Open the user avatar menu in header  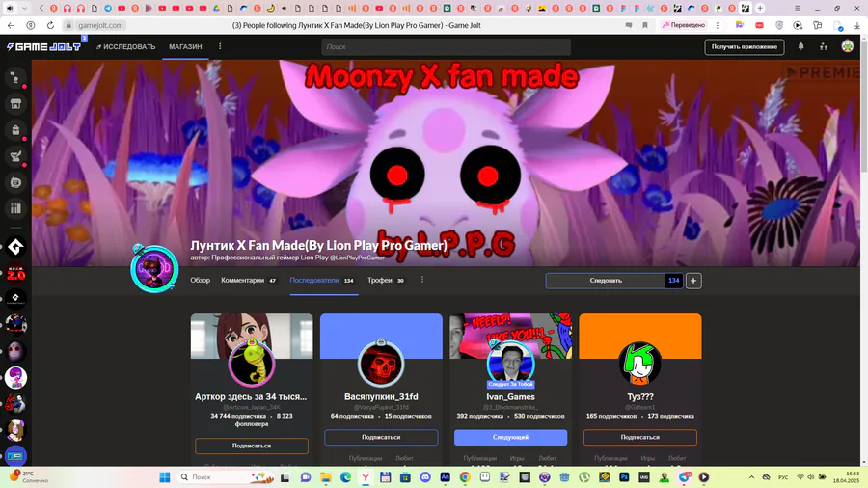click(x=847, y=46)
